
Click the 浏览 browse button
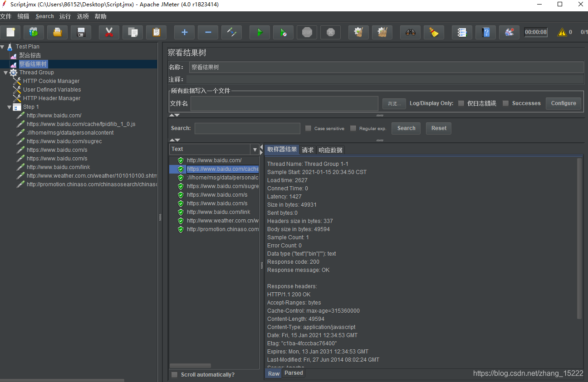pyautogui.click(x=394, y=104)
